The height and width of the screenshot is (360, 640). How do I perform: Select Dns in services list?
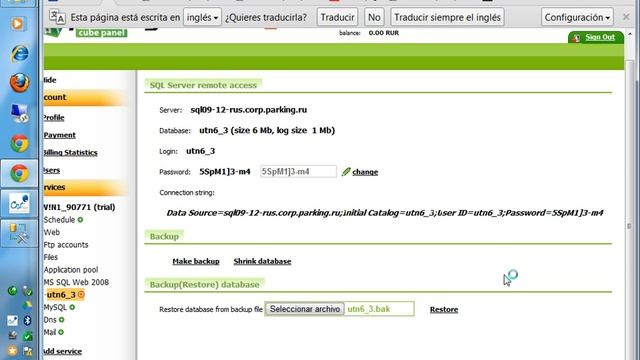50,320
